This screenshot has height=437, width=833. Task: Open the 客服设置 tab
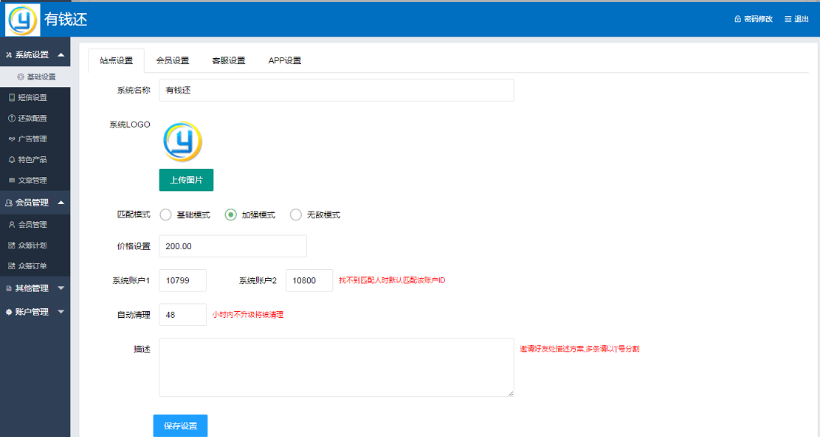click(229, 61)
